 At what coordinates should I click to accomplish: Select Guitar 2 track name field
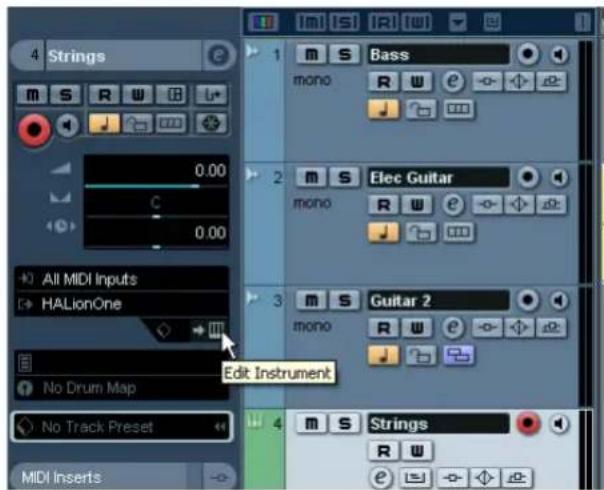[x=438, y=300]
